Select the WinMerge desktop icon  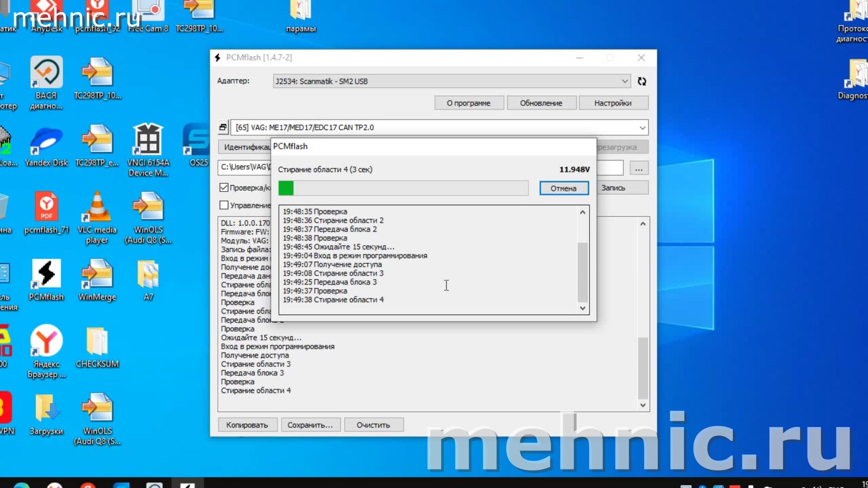coord(97,280)
